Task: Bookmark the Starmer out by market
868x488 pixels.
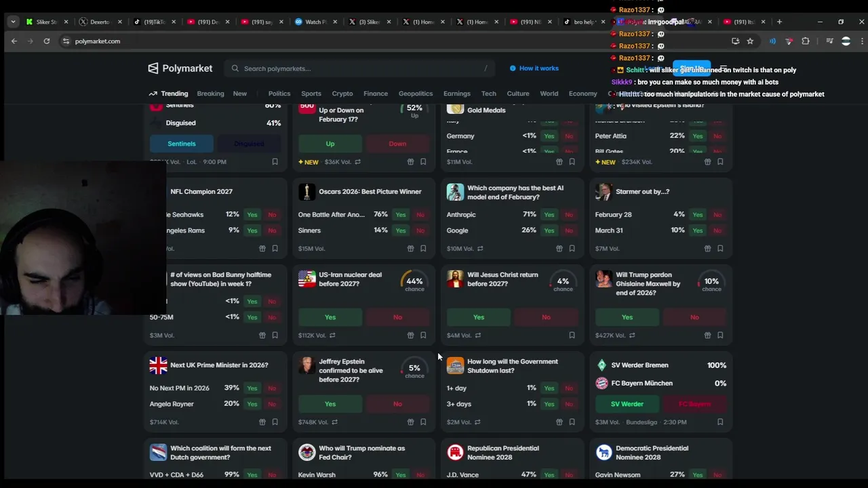Action: tap(720, 249)
